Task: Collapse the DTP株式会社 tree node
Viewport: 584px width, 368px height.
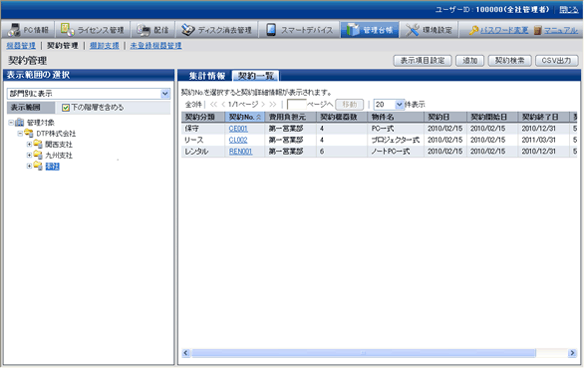Action: (20, 133)
